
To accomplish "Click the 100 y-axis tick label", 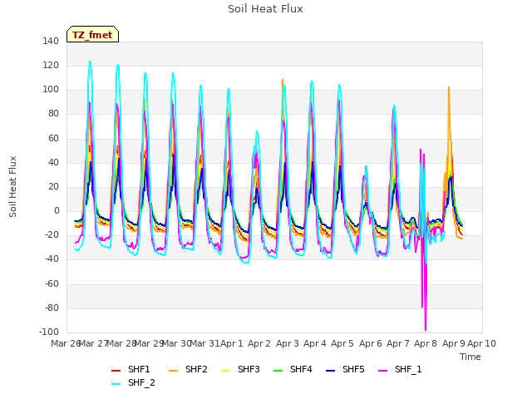I will [51, 90].
